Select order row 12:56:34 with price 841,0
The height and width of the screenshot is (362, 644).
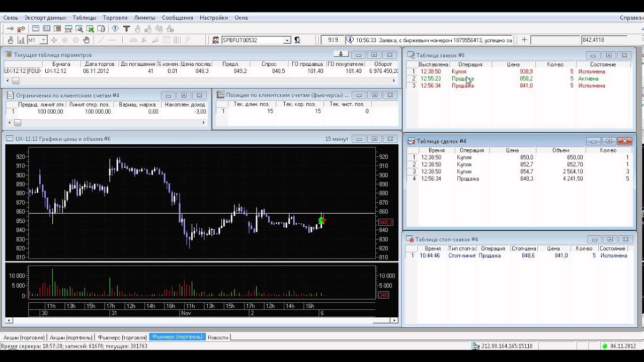coord(518,86)
